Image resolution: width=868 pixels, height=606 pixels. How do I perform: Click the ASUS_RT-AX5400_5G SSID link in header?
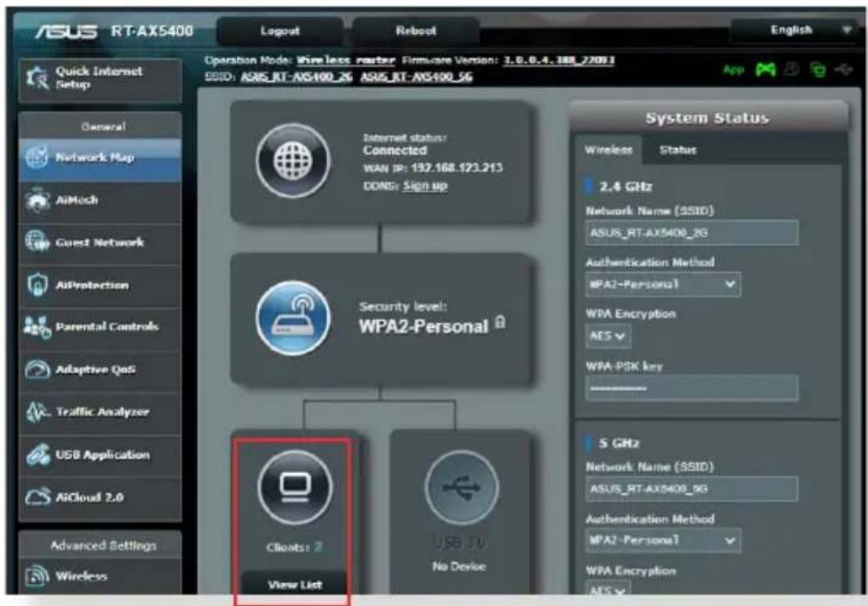[416, 76]
